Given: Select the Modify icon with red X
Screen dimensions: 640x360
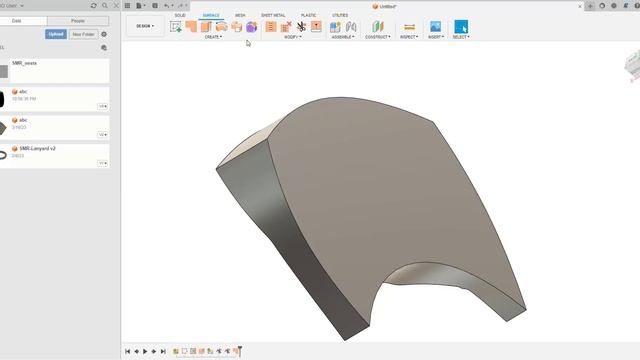Looking at the screenshot, I should [286, 27].
